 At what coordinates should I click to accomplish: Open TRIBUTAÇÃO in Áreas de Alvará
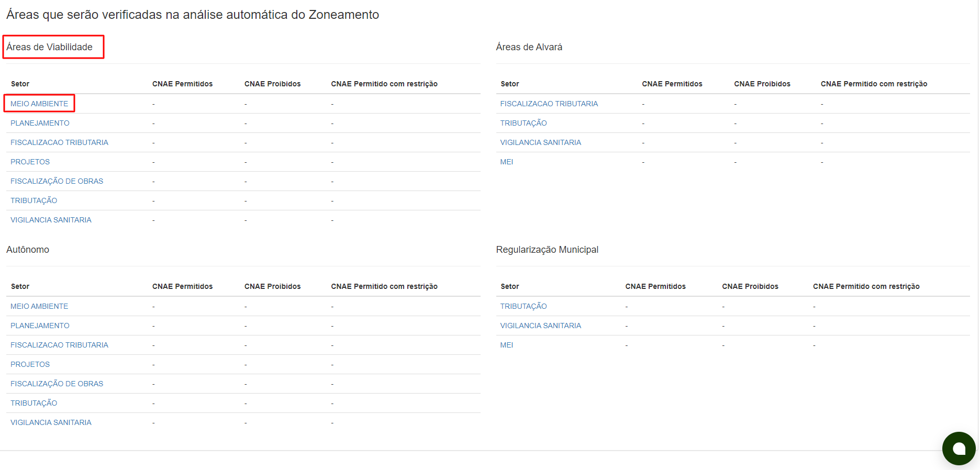coord(524,123)
